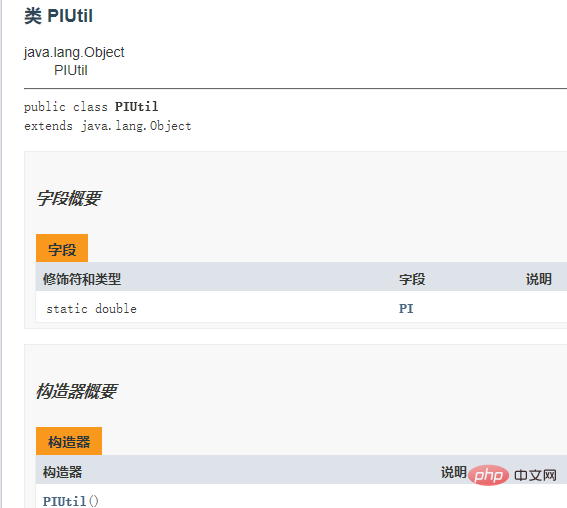
Task: Click the 说明 header in constructor table
Action: pos(453,472)
